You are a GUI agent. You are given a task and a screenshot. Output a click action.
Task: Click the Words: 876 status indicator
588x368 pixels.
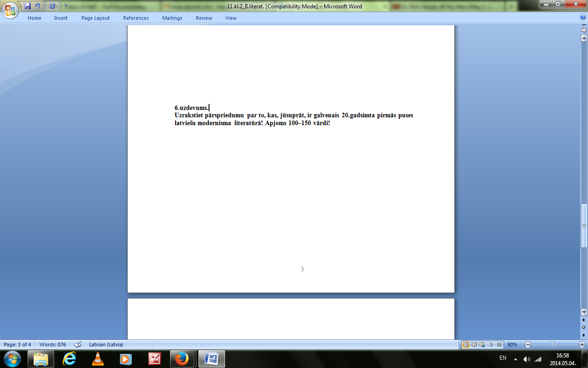pos(53,345)
